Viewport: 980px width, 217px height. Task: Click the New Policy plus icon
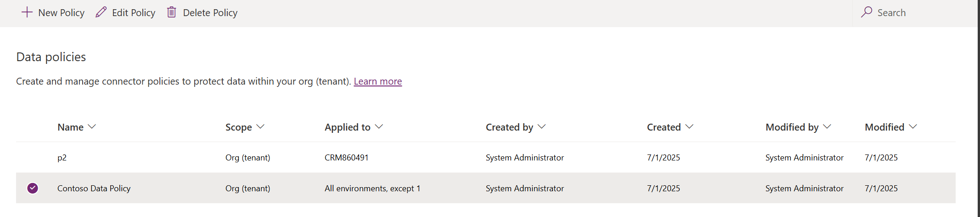coord(27,12)
